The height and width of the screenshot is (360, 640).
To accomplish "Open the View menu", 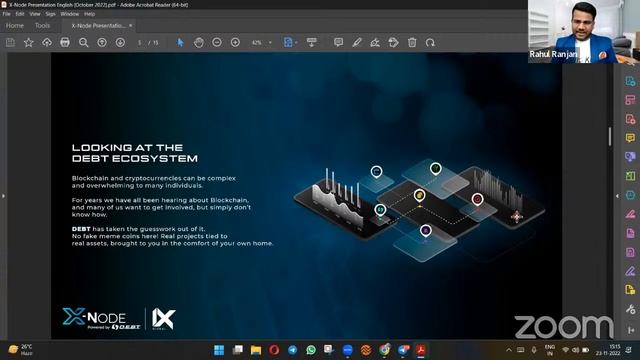I will click(35, 14).
